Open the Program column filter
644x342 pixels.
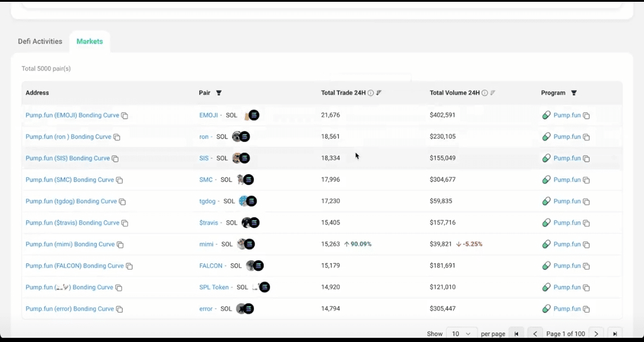tap(574, 93)
